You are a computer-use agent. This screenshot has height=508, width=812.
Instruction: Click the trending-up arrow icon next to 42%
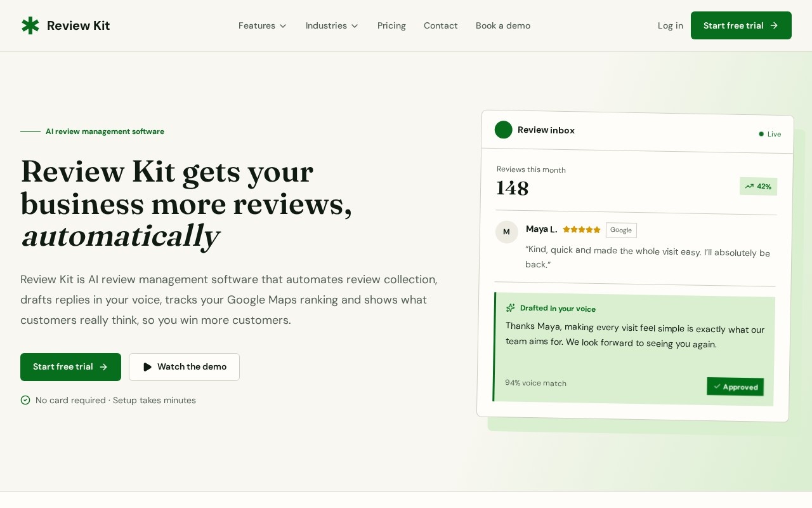coord(749,186)
